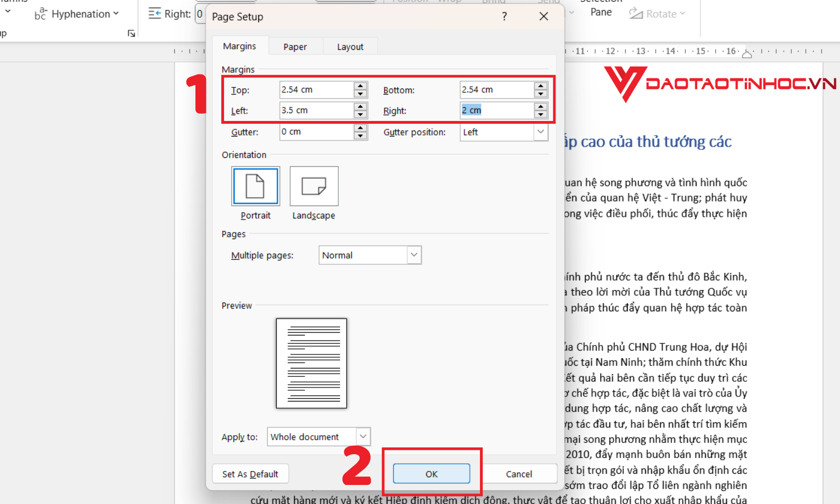Image resolution: width=840 pixels, height=504 pixels.
Task: Open the Paragraph dialog launcher arrow in ribbon
Action: (132, 34)
